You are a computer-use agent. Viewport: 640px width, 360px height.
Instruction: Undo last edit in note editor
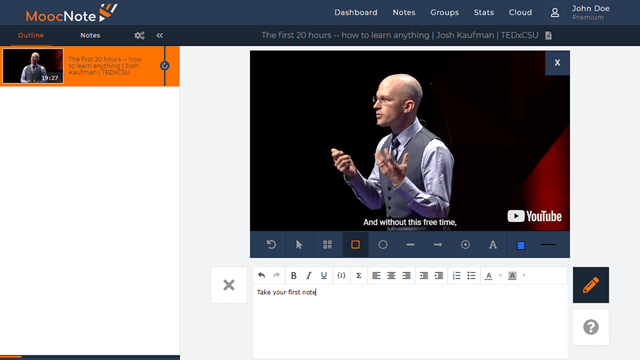(x=262, y=276)
